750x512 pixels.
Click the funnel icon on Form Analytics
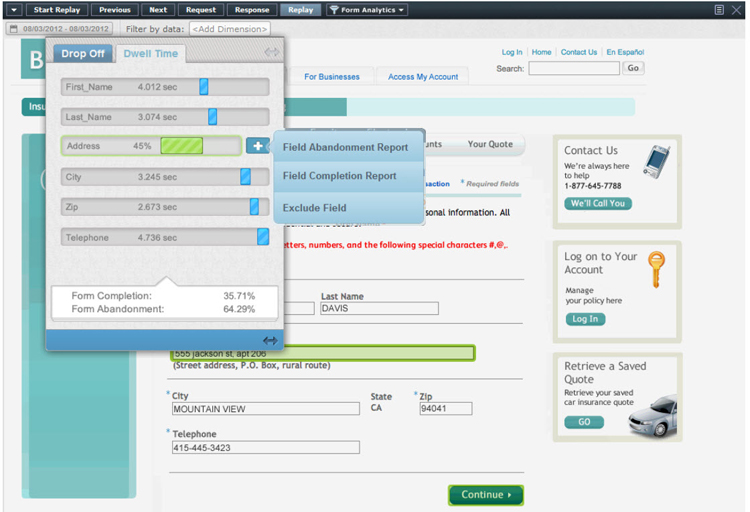coord(334,10)
